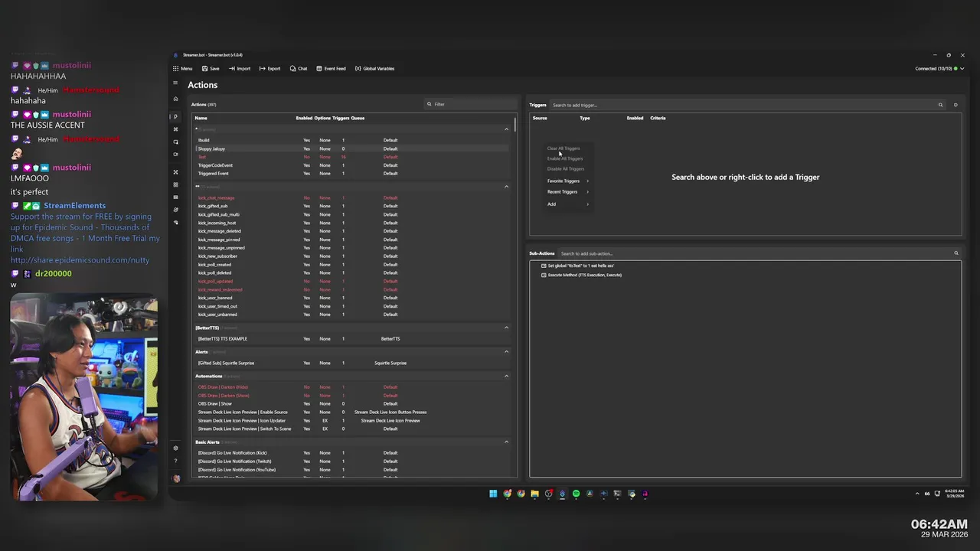Click the Filter field above actions list
This screenshot has width=980, height=551.
point(470,104)
